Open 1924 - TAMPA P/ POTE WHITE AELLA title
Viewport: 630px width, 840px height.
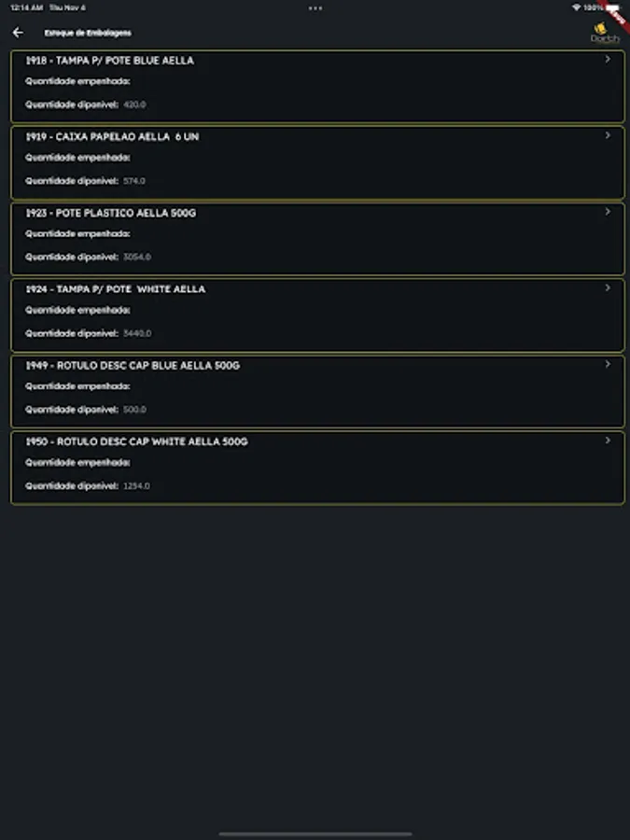(116, 289)
